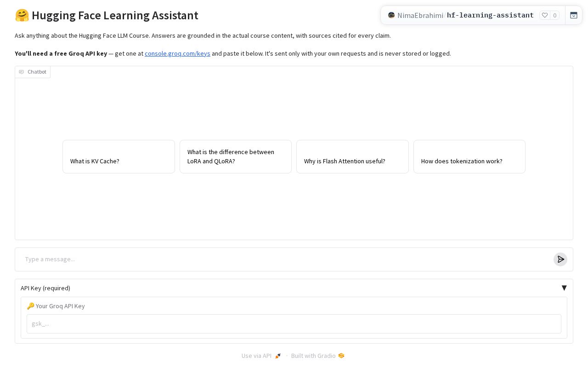Click the 'Your Groq API Key' label
The height and width of the screenshot is (368, 588).
pos(56,306)
